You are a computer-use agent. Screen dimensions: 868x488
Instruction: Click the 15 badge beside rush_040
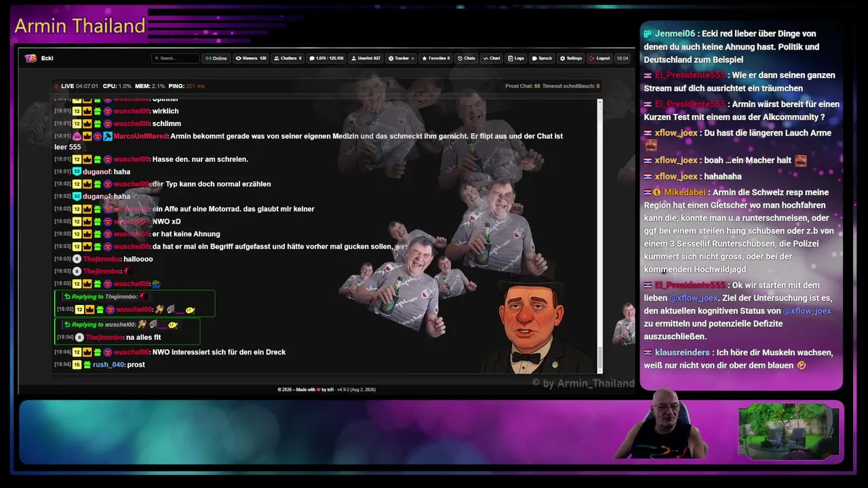pos(77,365)
